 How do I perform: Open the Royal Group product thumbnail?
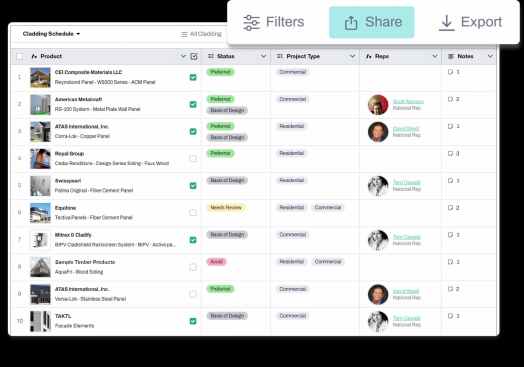40,159
